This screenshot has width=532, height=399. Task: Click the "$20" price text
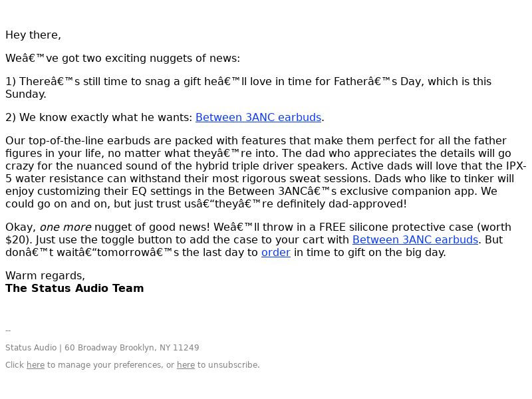tap(16, 240)
